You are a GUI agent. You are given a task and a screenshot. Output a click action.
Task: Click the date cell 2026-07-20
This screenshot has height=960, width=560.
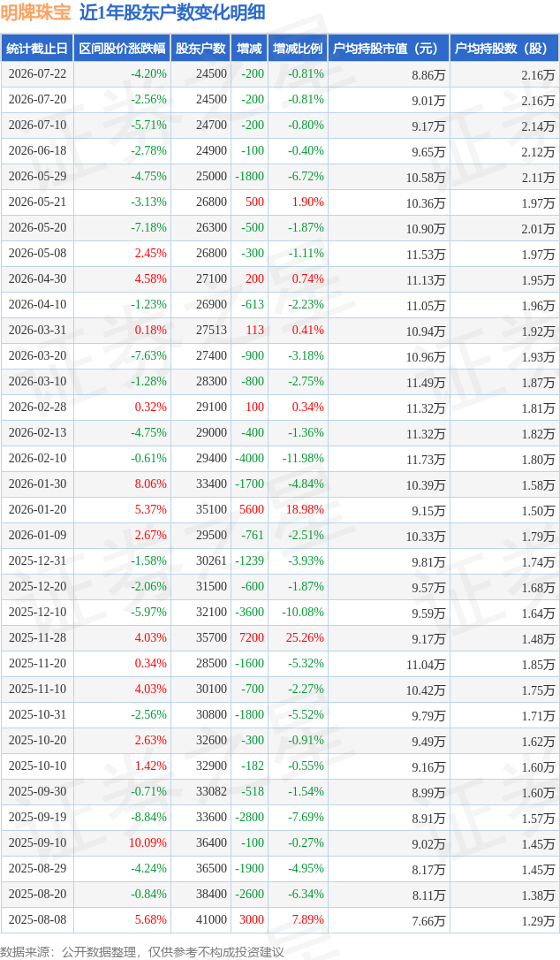click(37, 100)
